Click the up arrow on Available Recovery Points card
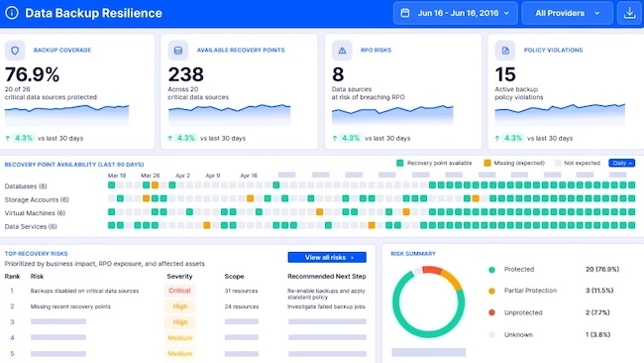 pos(170,138)
